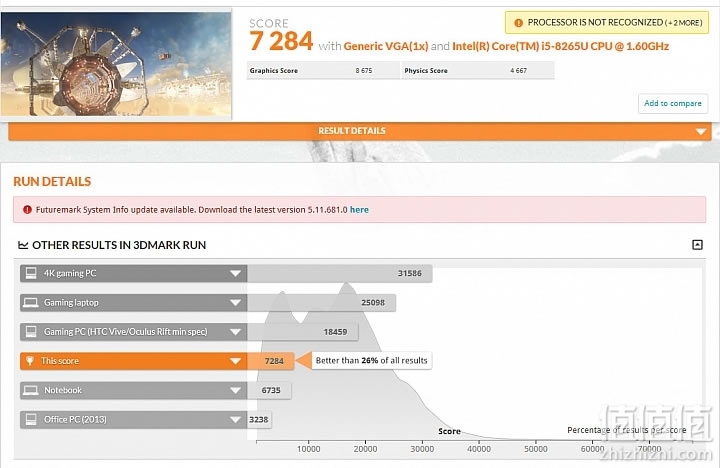
Task: Click the 'Score' axis label
Action: 449,431
